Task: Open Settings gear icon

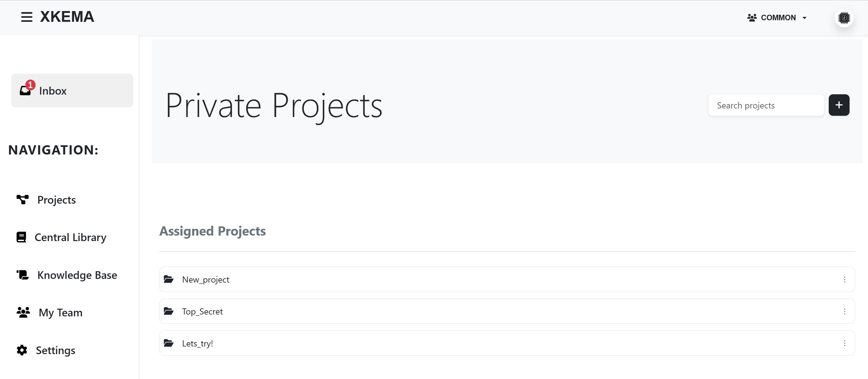Action: click(22, 350)
